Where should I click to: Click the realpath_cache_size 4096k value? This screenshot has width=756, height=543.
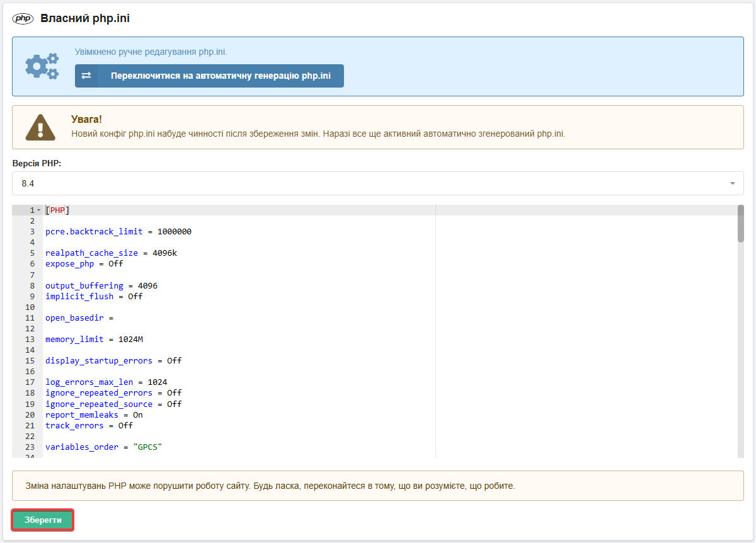pyautogui.click(x=165, y=253)
